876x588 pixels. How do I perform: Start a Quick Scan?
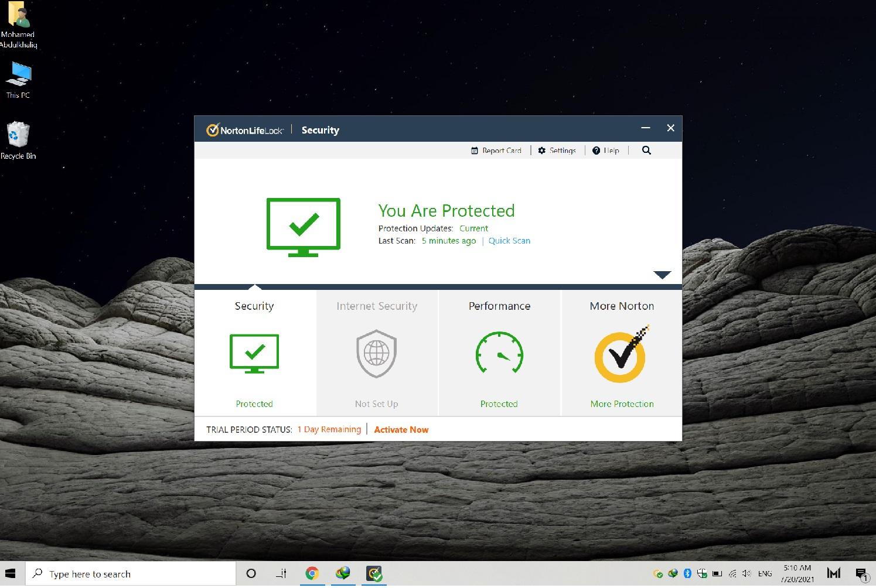tap(509, 241)
